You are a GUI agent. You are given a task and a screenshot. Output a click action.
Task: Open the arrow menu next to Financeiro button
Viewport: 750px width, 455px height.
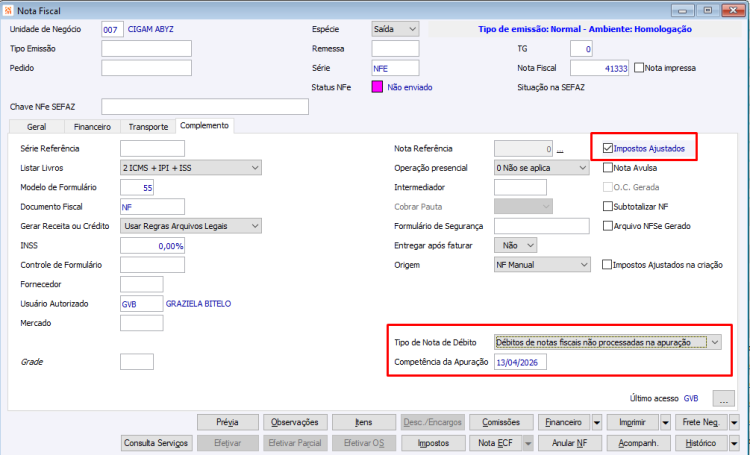(596, 422)
